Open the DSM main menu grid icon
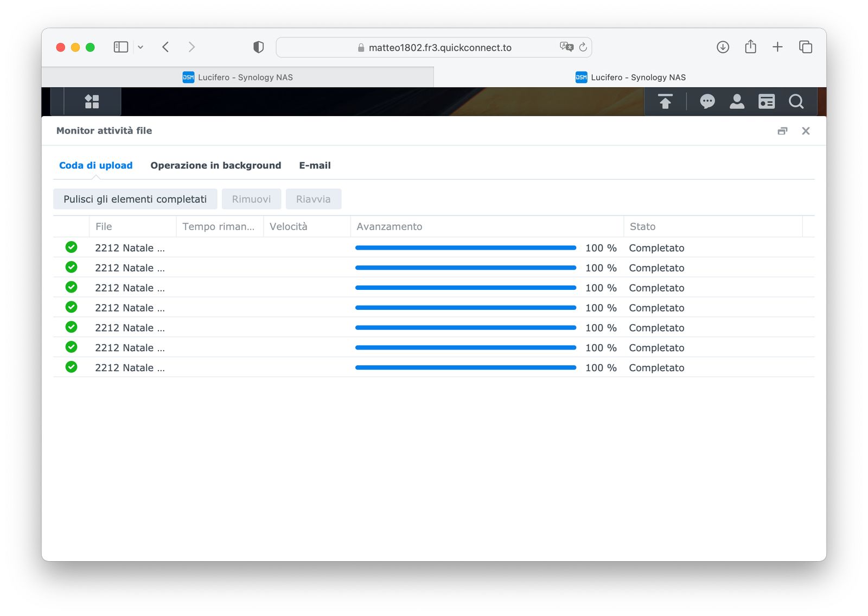Screen dimensions: 868x616 pos(92,101)
